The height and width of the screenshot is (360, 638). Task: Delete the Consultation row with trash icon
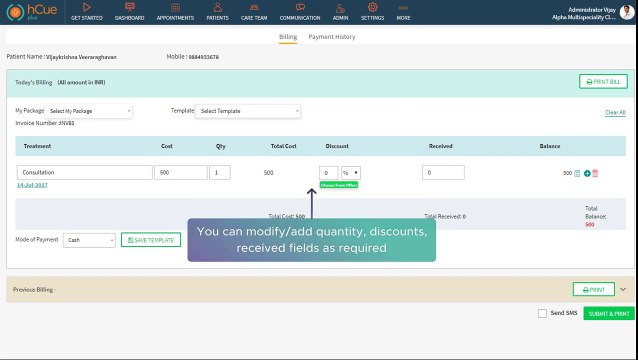tap(595, 173)
